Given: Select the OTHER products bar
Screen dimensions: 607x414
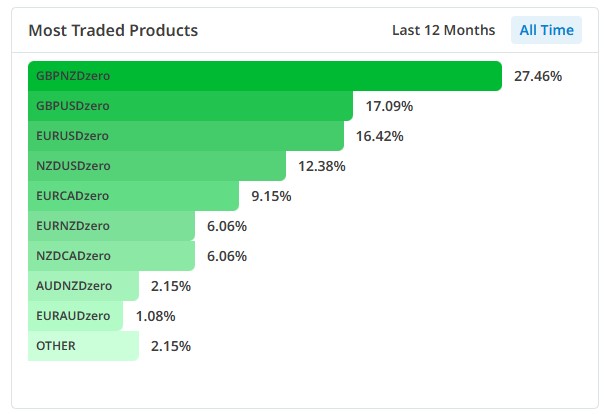Looking at the screenshot, I should [83, 346].
